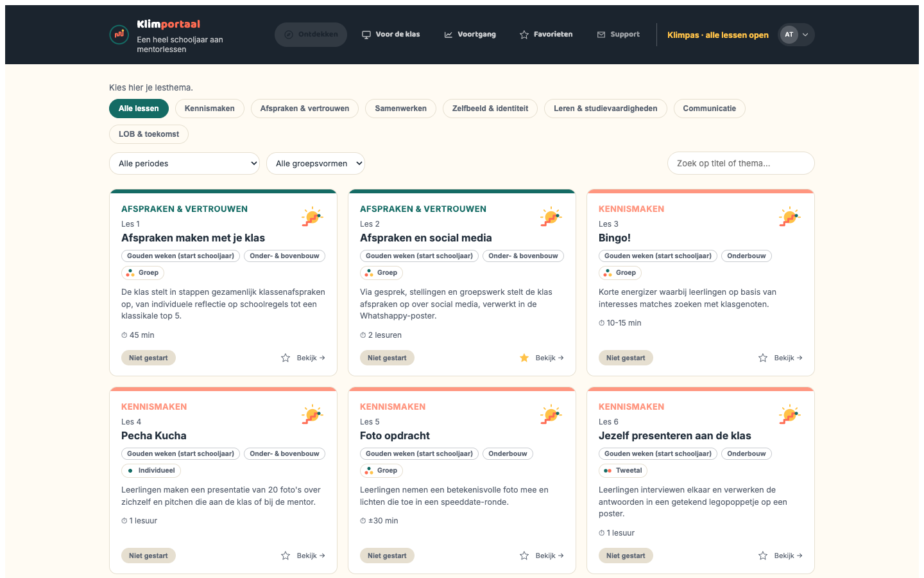Focus the 'Zoek op titel of thema' search field
This screenshot has width=924, height=578.
pos(741,163)
